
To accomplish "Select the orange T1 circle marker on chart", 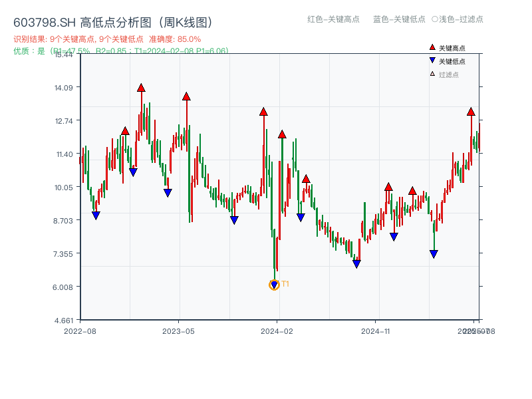I will point(275,285).
